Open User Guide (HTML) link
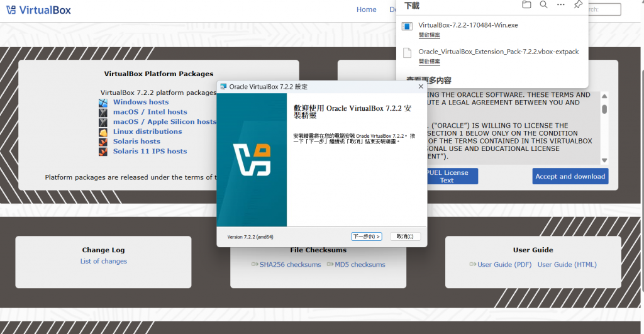The height and width of the screenshot is (334, 644). [x=567, y=265]
